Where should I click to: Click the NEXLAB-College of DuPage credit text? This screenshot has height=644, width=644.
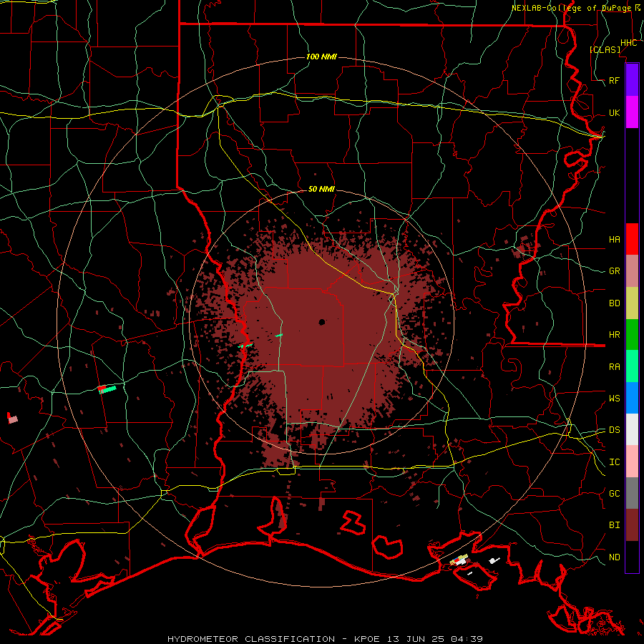(572, 8)
